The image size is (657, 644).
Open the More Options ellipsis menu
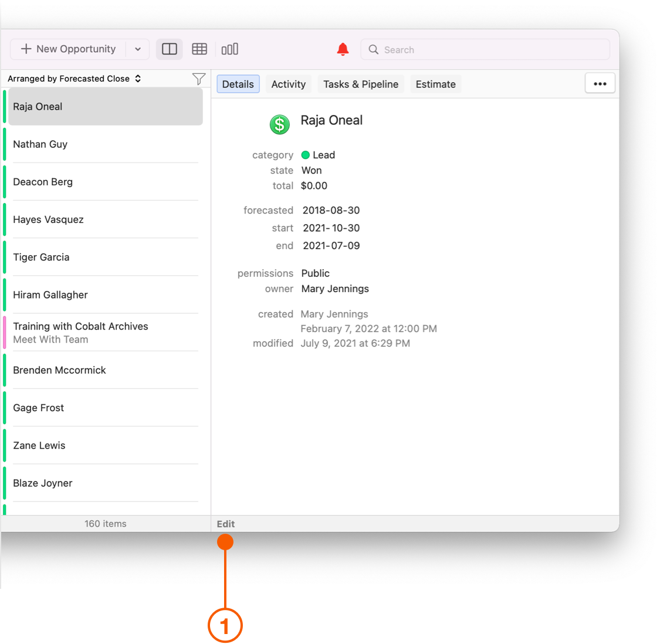600,83
